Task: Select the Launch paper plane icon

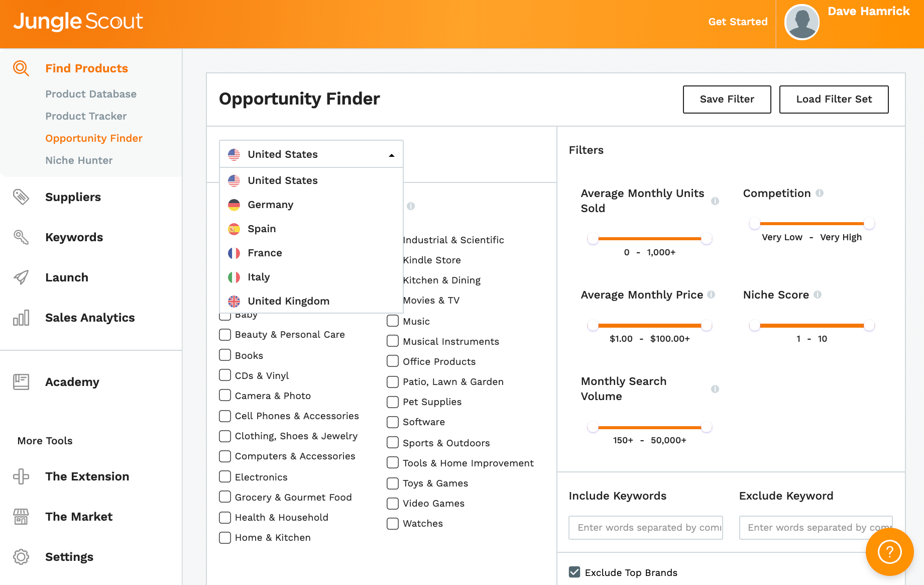Action: coord(21,277)
